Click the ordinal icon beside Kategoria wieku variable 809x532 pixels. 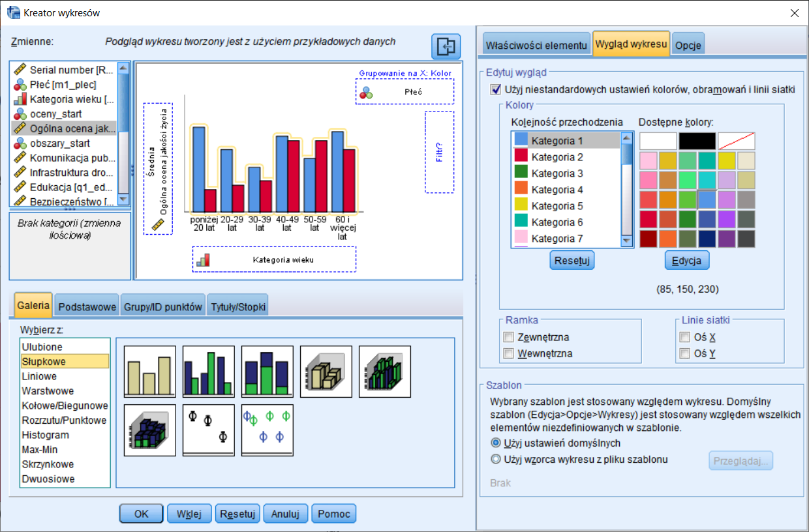pyautogui.click(x=20, y=99)
